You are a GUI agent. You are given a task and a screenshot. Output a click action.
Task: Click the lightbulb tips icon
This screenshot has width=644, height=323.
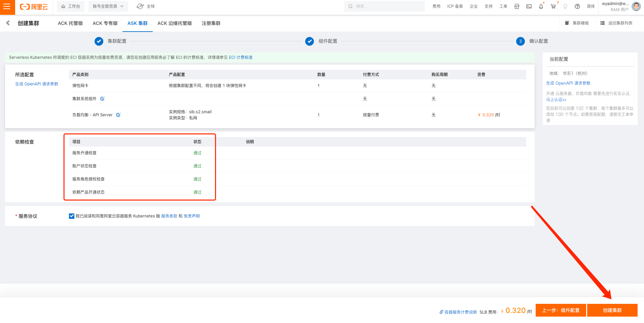point(565,6)
